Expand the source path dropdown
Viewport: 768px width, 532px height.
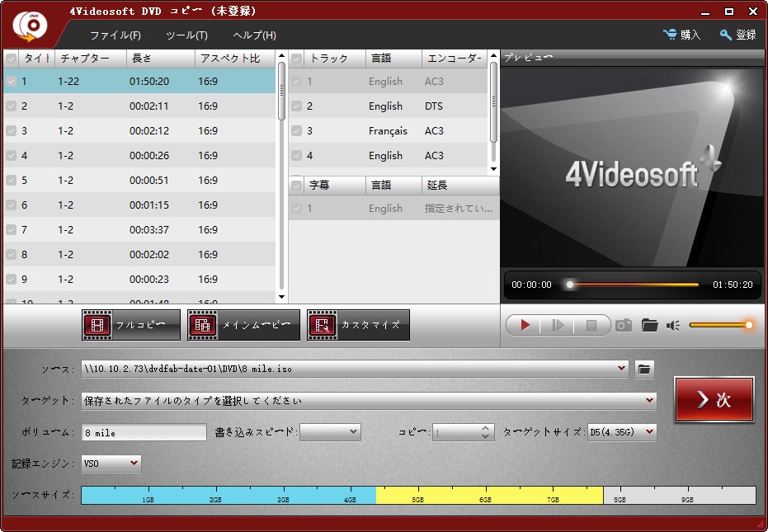coord(621,369)
